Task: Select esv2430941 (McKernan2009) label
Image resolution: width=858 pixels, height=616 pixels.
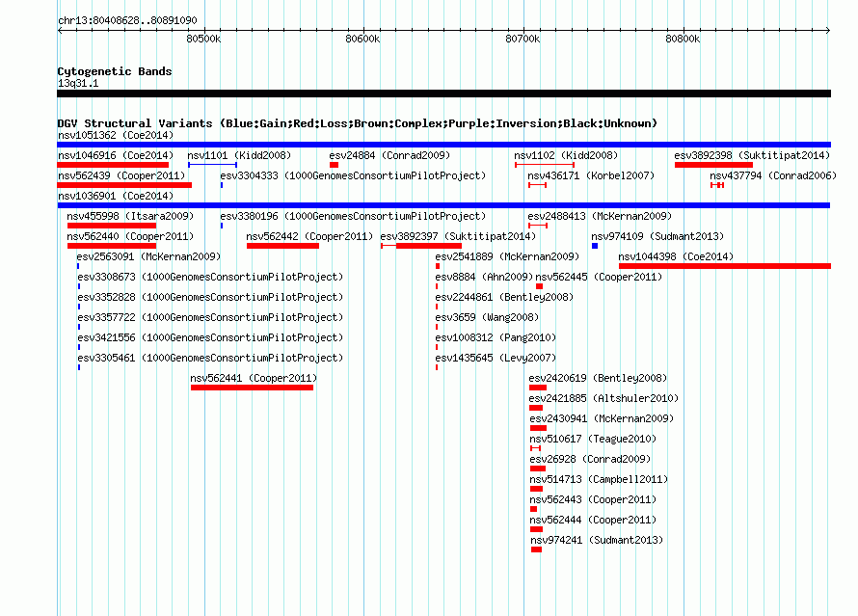Action: pos(602,418)
